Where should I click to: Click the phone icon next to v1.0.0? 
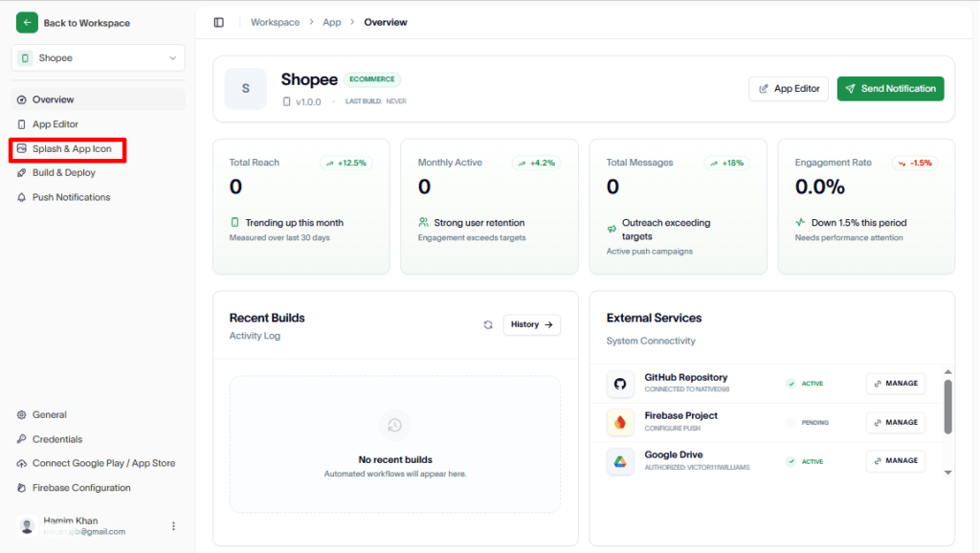287,101
